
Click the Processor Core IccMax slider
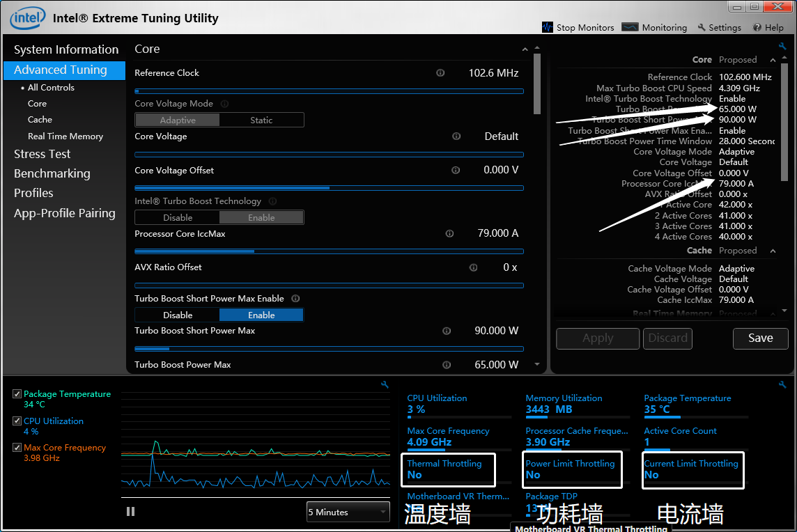tap(329, 251)
